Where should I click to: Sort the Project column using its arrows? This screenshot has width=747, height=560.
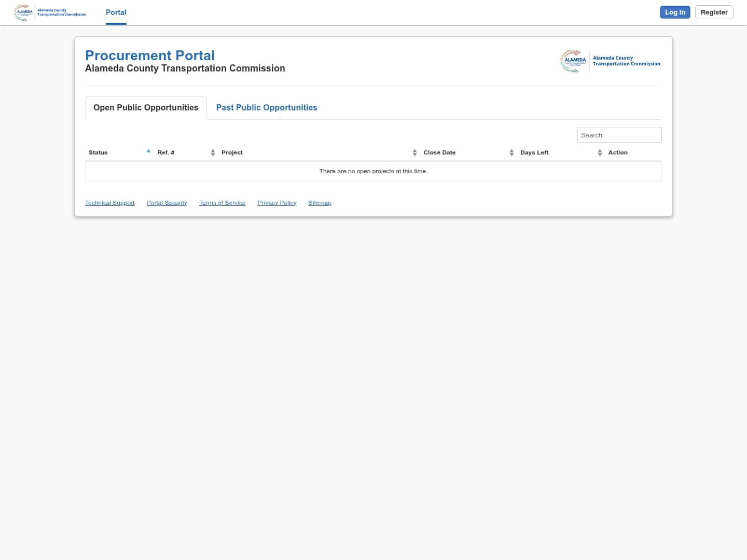point(414,152)
